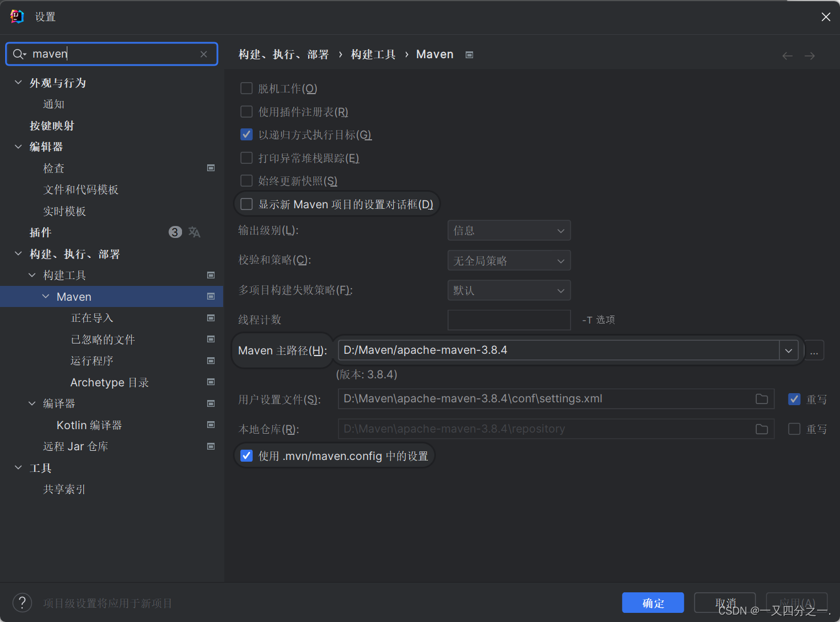840x622 pixels.
Task: Click 确定 button
Action: (x=653, y=603)
